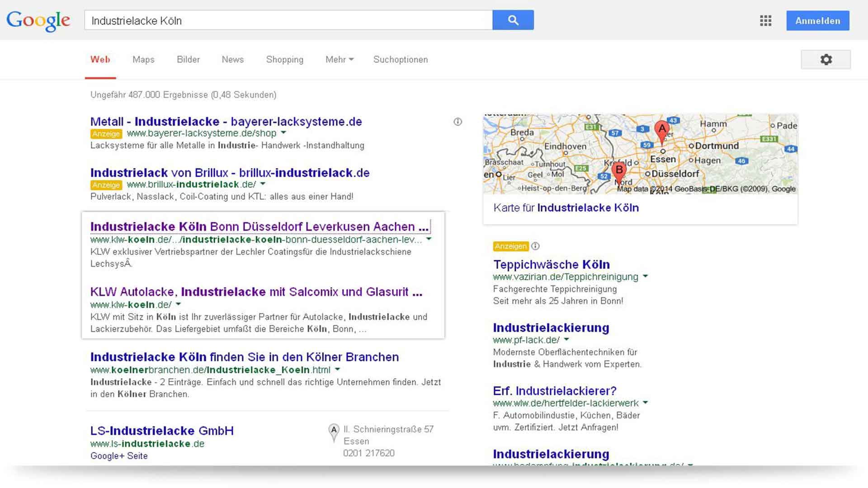
Task: Click www.ls-industrielacke.de URL text
Action: coord(147,444)
